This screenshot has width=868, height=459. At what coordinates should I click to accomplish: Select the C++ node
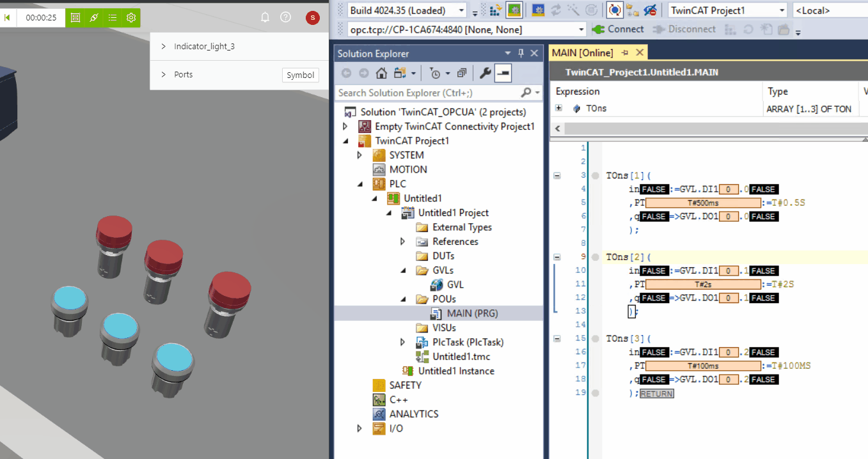[x=398, y=400]
